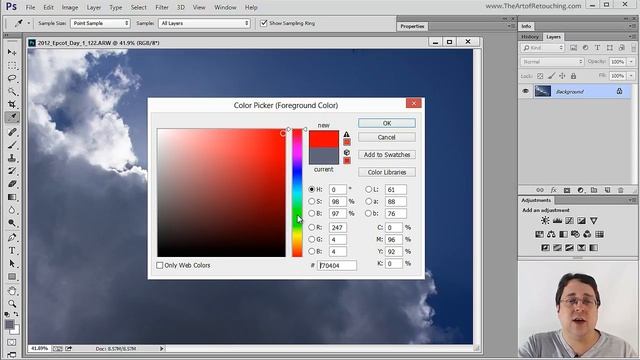The image size is (640, 360).
Task: Create a new layer icon
Action: [607, 190]
